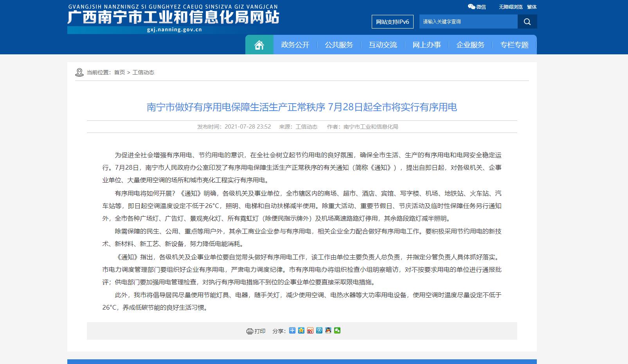Share article to QQ Zone star icon
Viewport: 628px width, 364px height.
click(301, 330)
